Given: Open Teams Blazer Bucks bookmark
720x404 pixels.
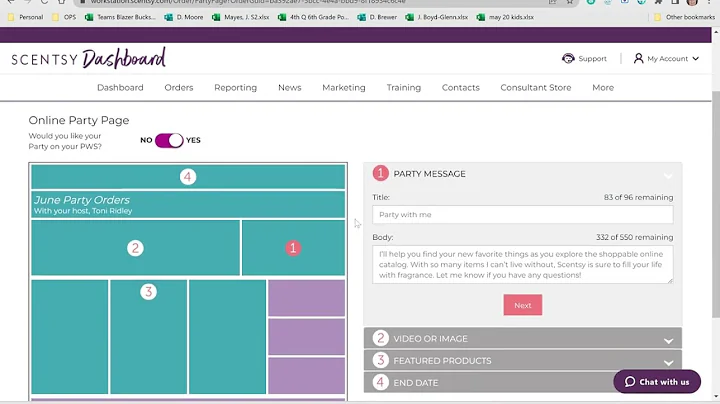Looking at the screenshot, I should [120, 17].
